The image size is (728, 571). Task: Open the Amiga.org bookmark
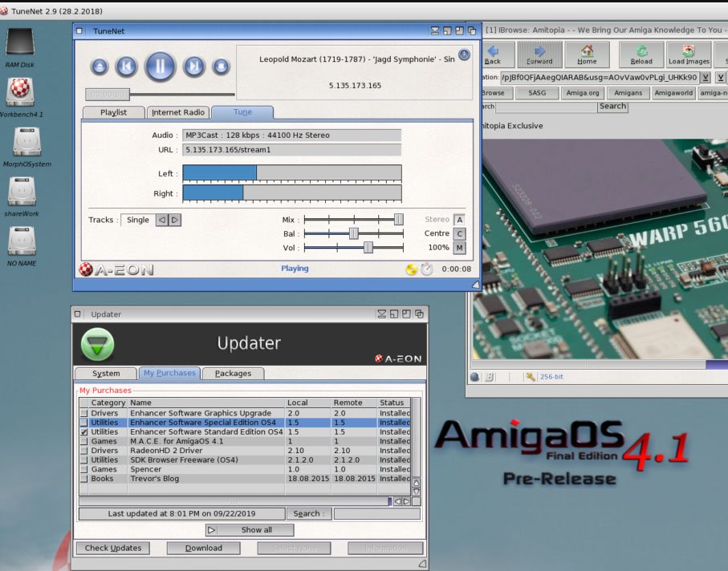[582, 93]
